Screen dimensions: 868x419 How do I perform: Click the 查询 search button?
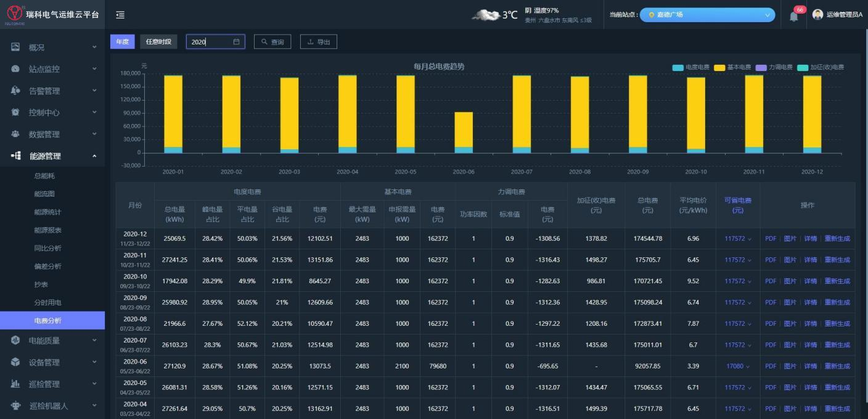pyautogui.click(x=272, y=42)
